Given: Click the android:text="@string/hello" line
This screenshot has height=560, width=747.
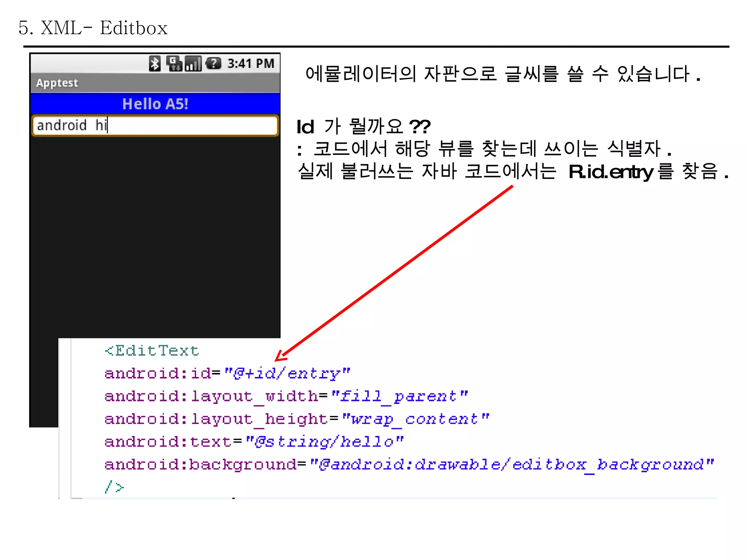Looking at the screenshot, I should (x=254, y=442).
